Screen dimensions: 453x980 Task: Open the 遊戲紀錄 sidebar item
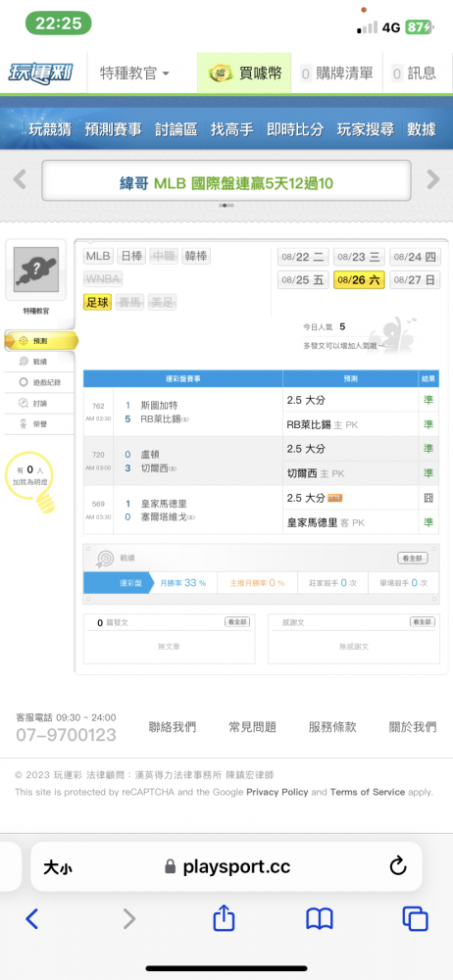coord(40,382)
